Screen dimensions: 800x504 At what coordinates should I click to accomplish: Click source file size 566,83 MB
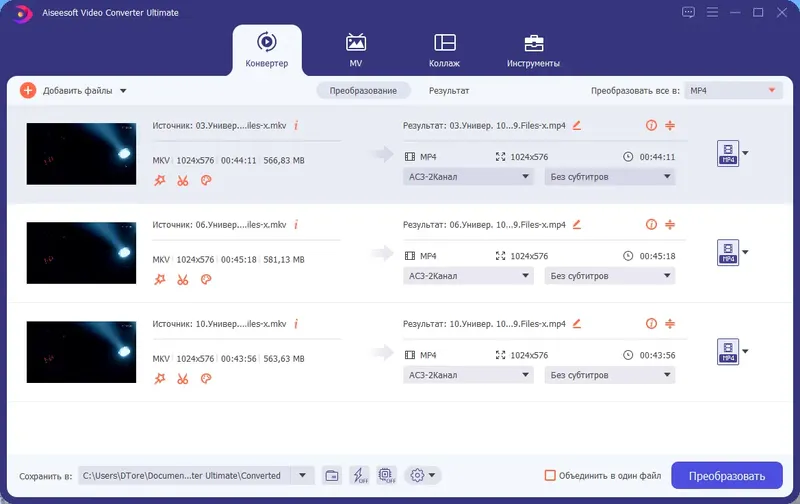pos(284,160)
